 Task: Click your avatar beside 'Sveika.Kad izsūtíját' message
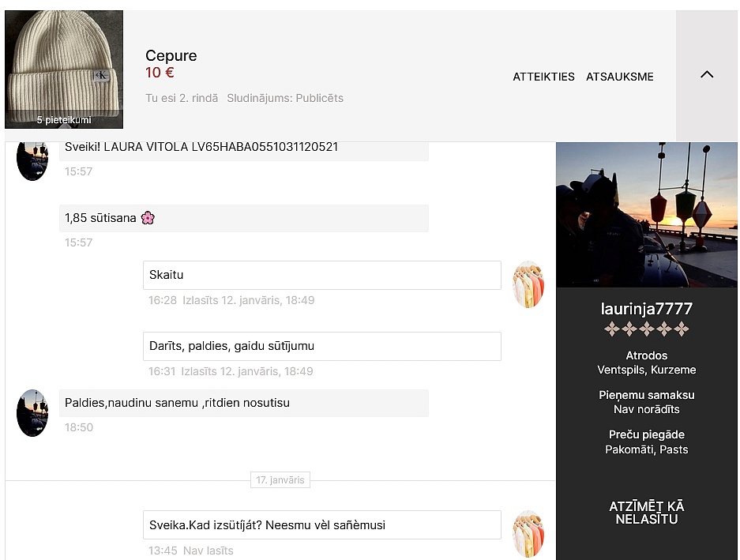click(x=528, y=533)
